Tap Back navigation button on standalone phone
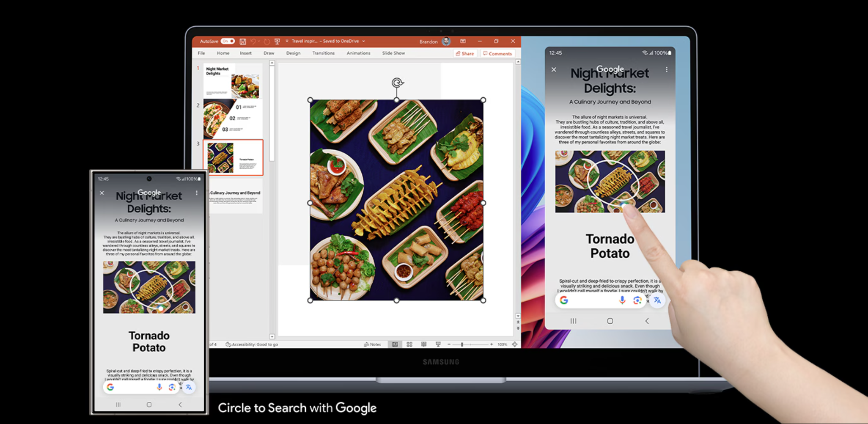This screenshot has height=424, width=868. click(x=180, y=405)
